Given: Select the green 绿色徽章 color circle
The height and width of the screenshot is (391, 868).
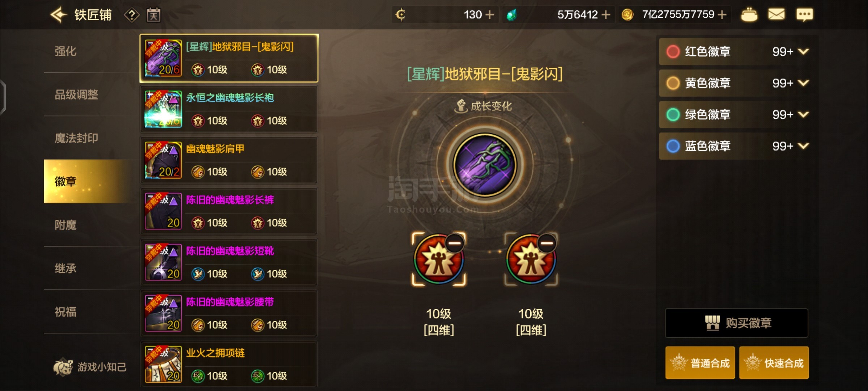Looking at the screenshot, I should click(x=673, y=114).
